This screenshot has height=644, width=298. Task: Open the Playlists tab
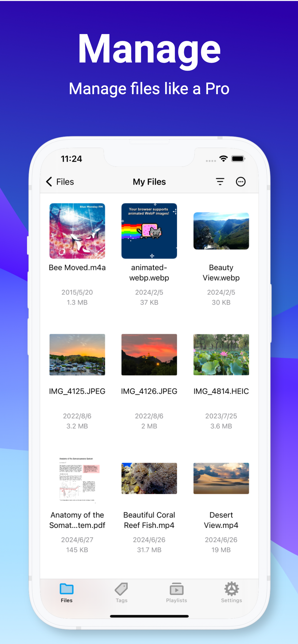point(177,593)
